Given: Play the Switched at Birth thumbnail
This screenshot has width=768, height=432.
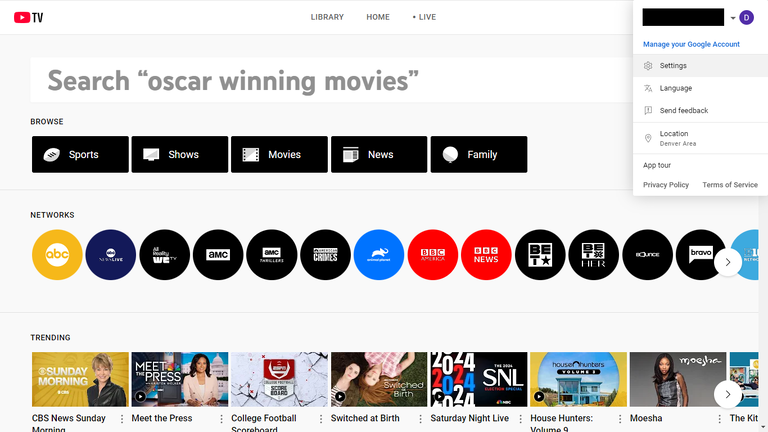Looking at the screenshot, I should pyautogui.click(x=379, y=379).
